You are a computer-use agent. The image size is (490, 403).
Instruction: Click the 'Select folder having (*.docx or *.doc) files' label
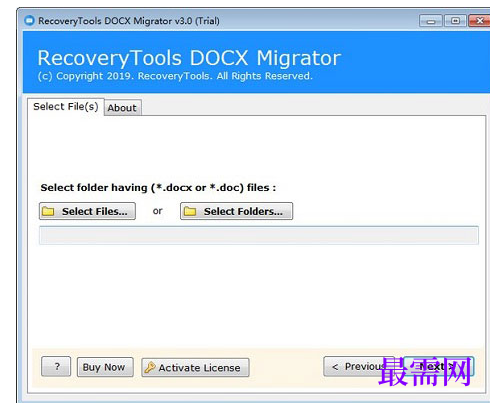tap(158, 188)
